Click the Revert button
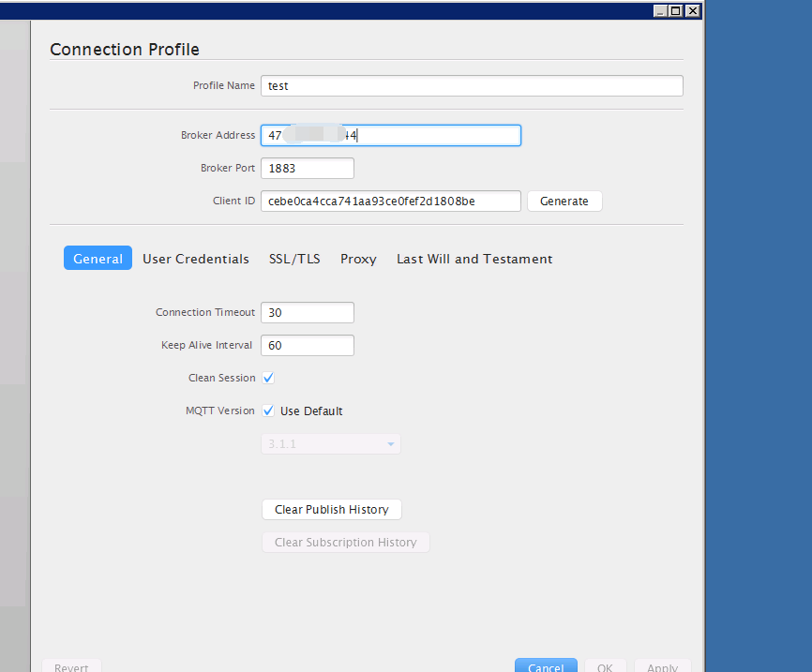 tap(71, 665)
